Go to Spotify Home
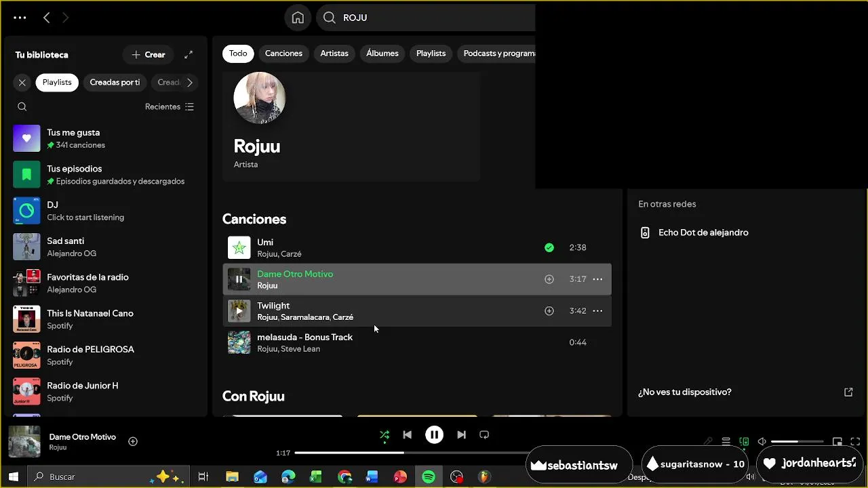This screenshot has width=868, height=488. coord(298,18)
